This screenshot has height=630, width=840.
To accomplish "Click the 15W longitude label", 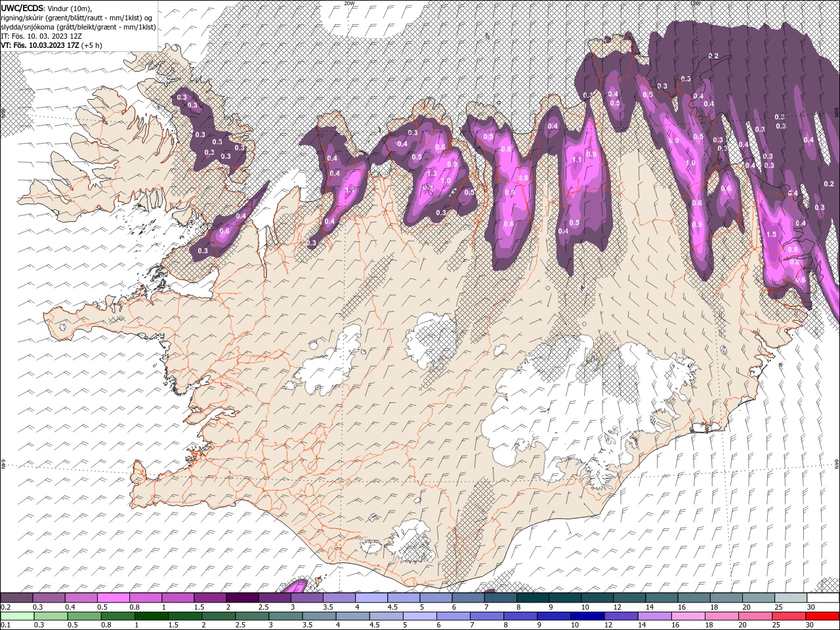I will tap(695, 3).
